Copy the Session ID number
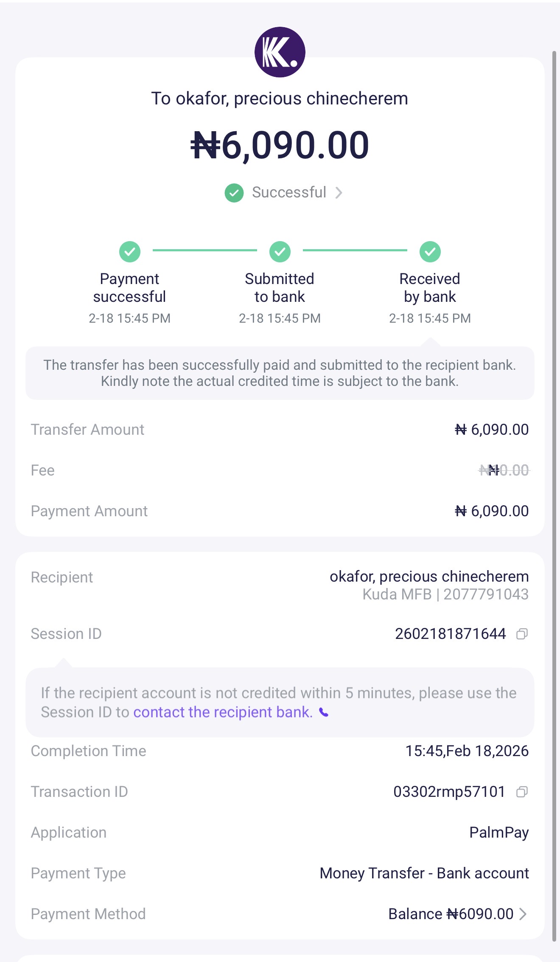 [x=522, y=634]
